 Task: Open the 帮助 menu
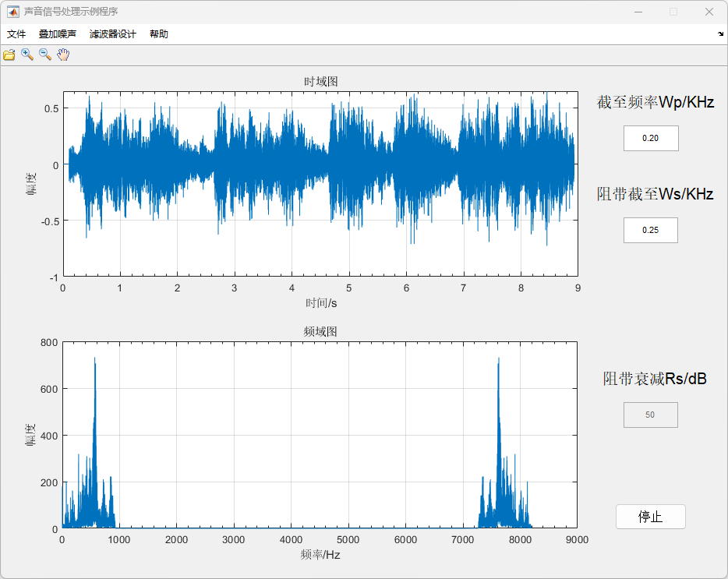pos(159,34)
